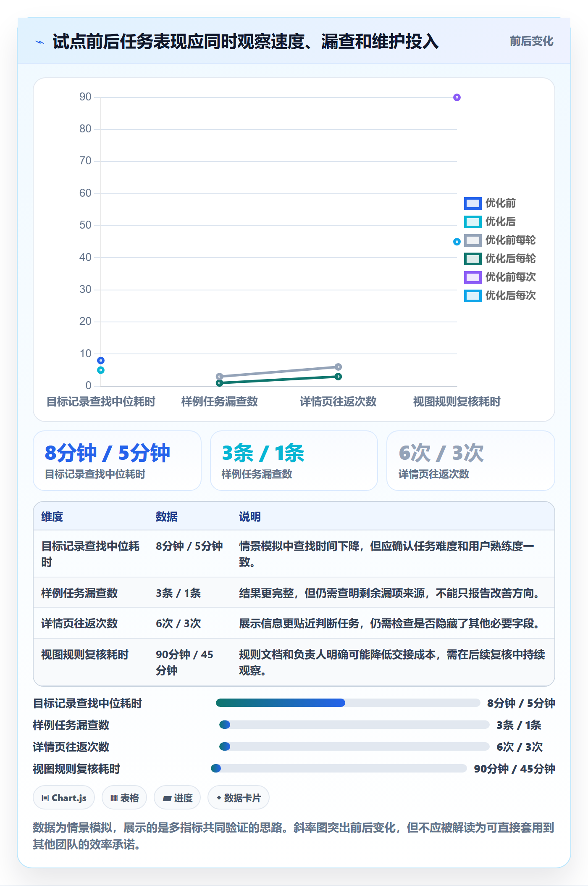Toggle the 优化后每次 legend entry
The width and height of the screenshot is (588, 886).
coord(500,296)
